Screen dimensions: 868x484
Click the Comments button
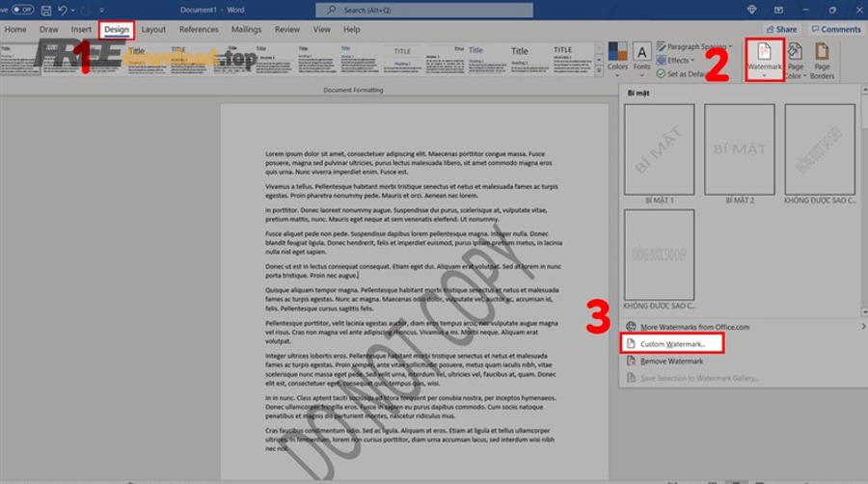[x=836, y=29]
